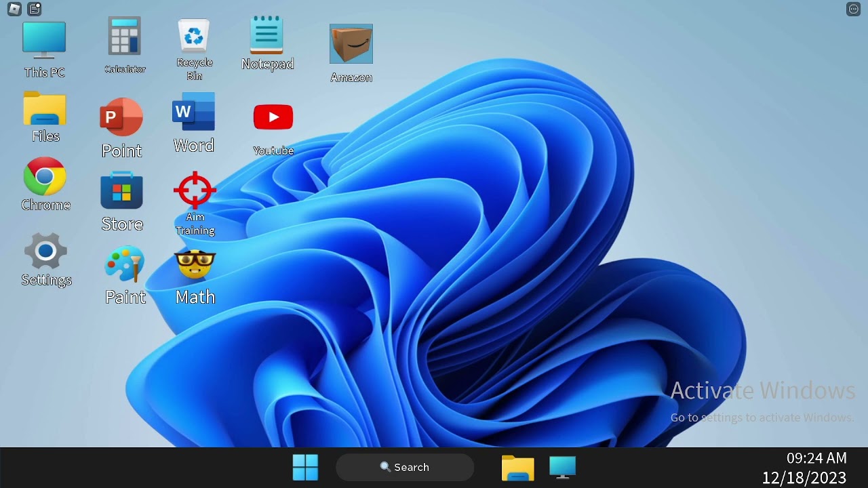Open Notepad from the desktop

(267, 35)
